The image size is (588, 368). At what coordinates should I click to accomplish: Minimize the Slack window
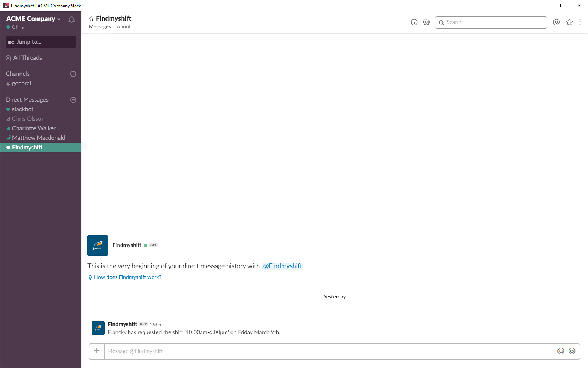click(546, 6)
